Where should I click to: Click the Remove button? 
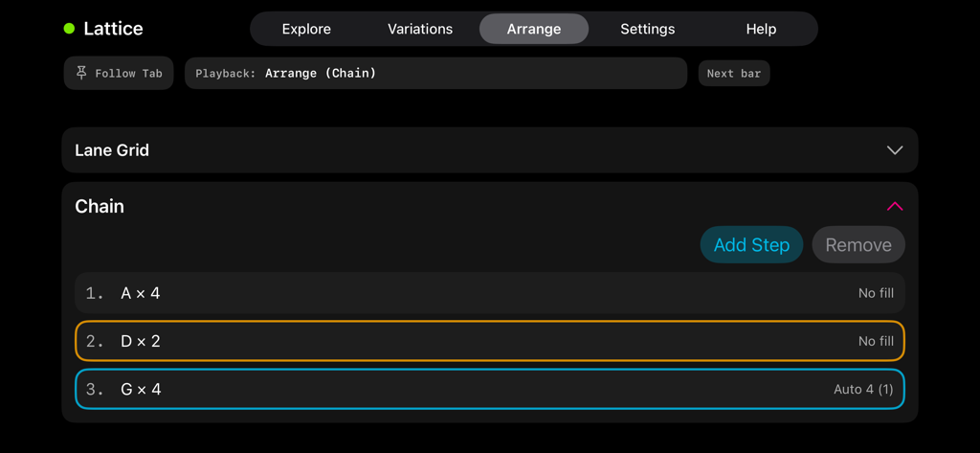click(857, 245)
